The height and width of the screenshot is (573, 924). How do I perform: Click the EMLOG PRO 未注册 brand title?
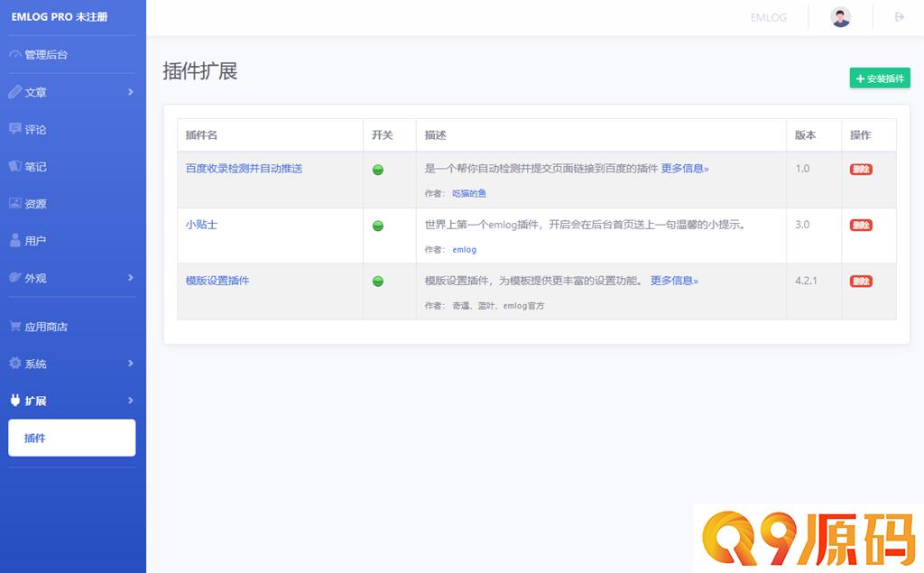(x=60, y=17)
